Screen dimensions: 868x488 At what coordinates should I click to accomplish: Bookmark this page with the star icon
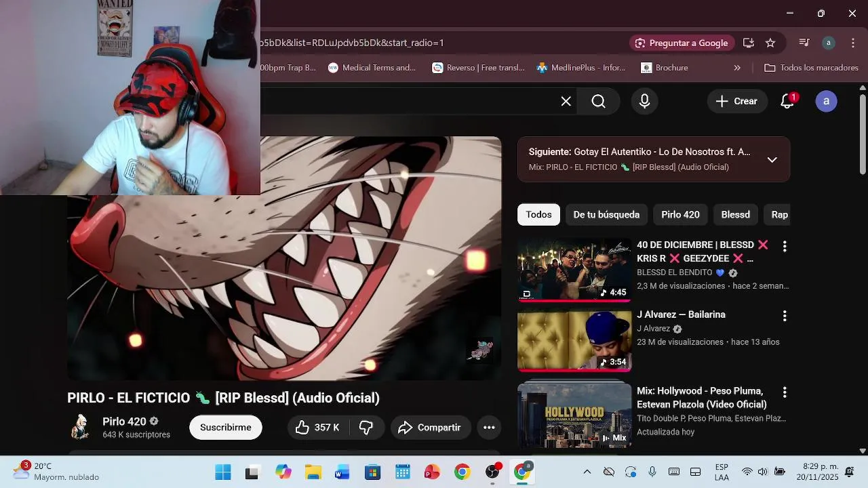pyautogui.click(x=770, y=43)
